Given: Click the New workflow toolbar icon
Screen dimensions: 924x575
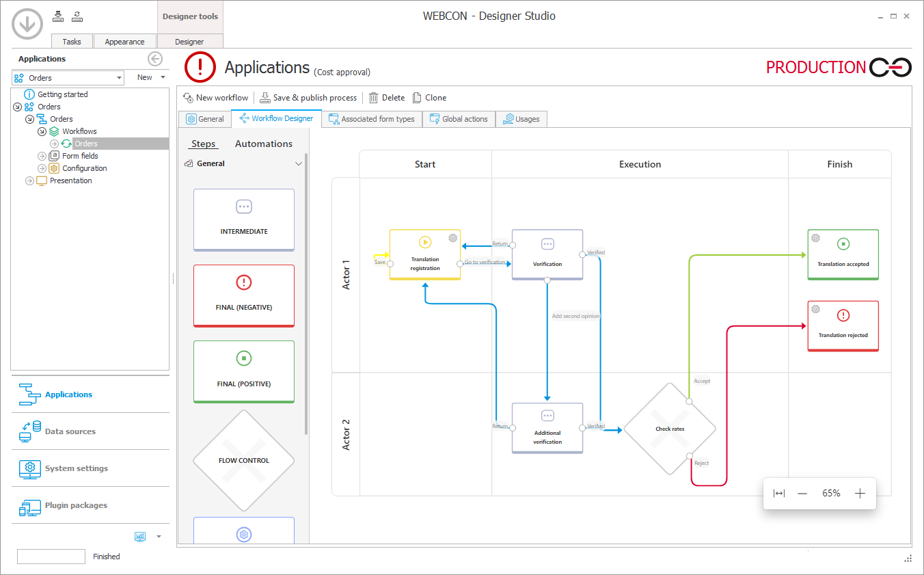Looking at the screenshot, I should click(x=188, y=98).
